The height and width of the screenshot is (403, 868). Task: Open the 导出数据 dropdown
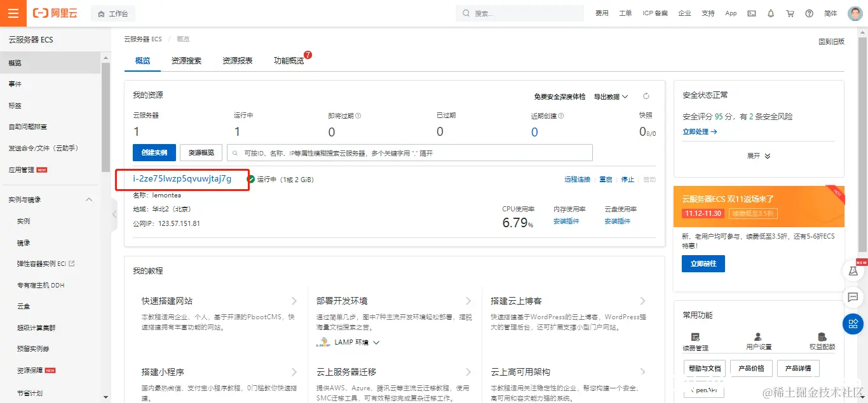[611, 96]
